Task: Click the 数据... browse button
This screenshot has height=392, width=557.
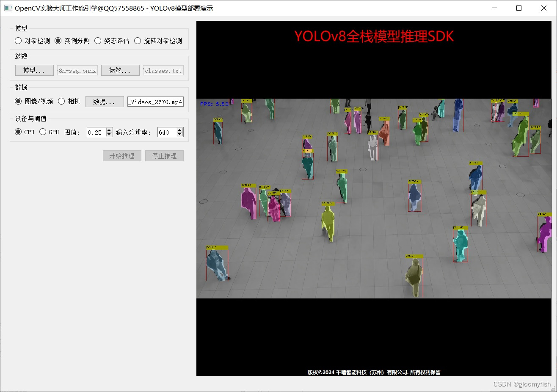Action: click(105, 102)
